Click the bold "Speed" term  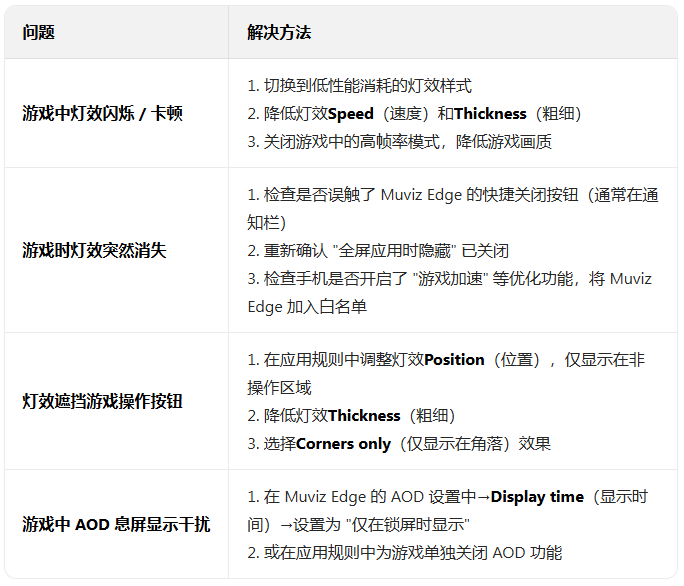(350, 114)
